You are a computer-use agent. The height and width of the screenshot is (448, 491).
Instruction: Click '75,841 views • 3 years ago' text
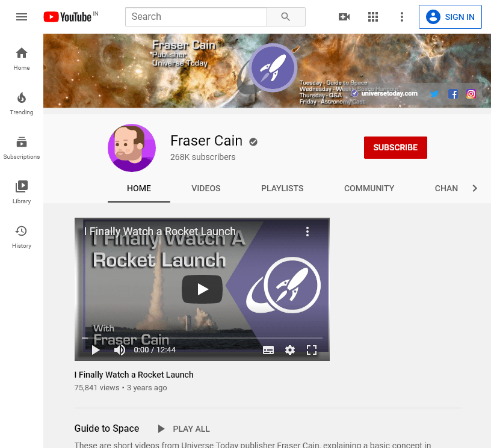point(120,388)
